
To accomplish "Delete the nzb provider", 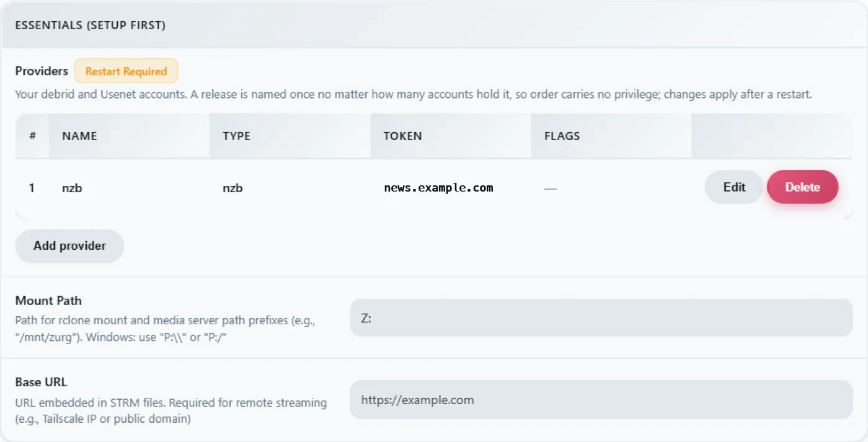I will (802, 187).
